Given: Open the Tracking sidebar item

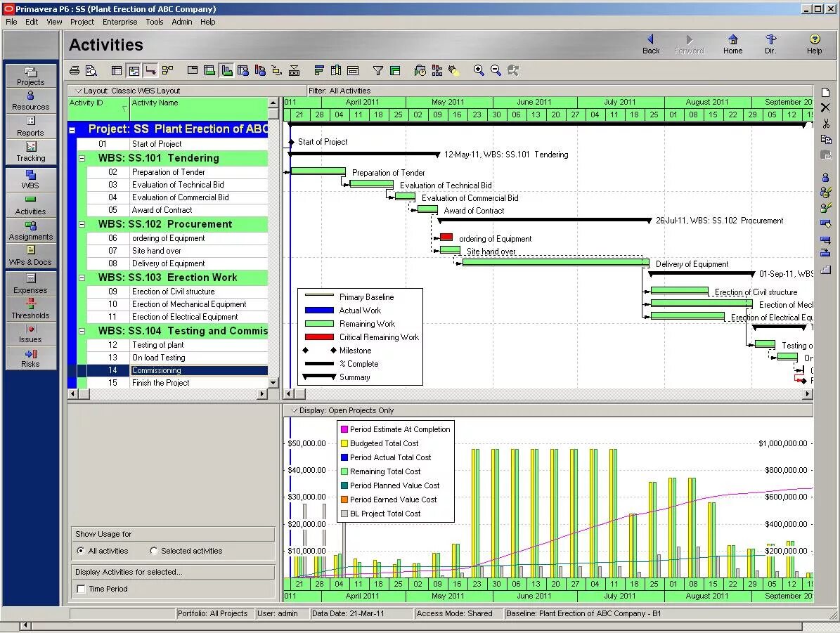Looking at the screenshot, I should [30, 152].
